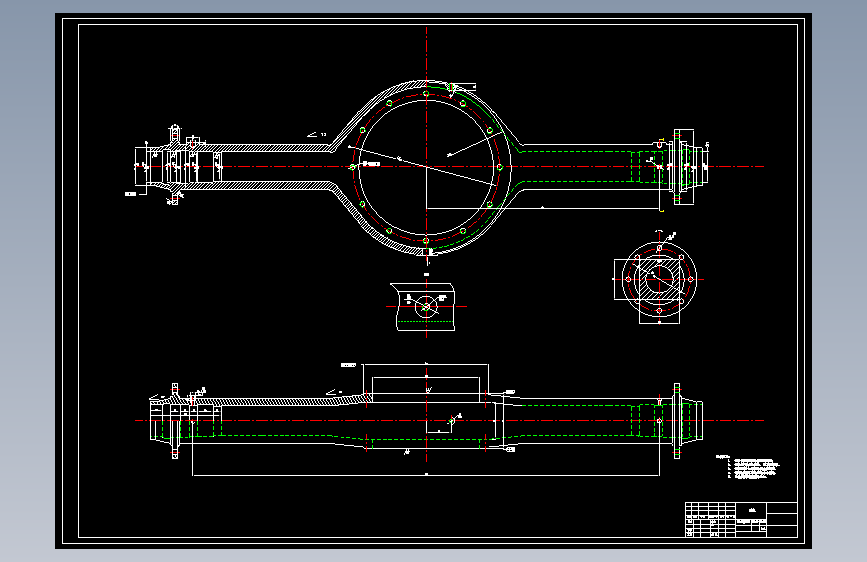Click the large inner circle of the axle housing

[x=426, y=167]
